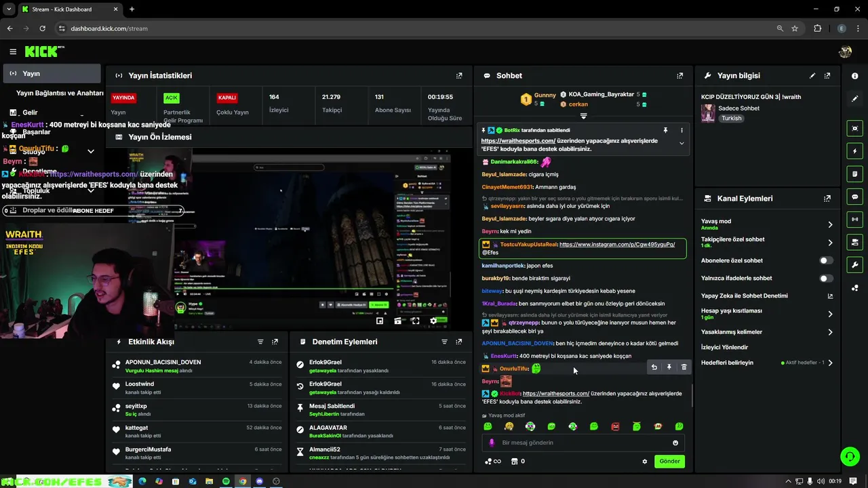868x488 pixels.
Task: Toggle Yalnızca ifadelerle sohbet switch
Action: pos(825,279)
